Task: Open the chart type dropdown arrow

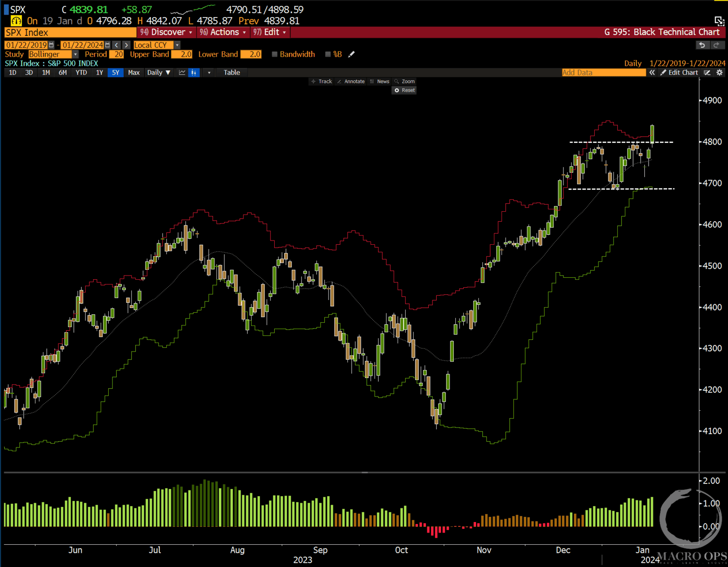Action: (209, 72)
